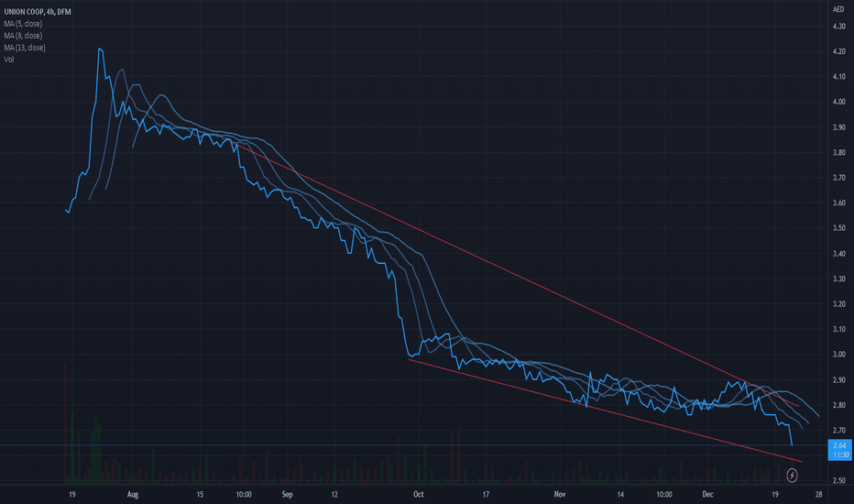Click the Dec label on the time axis
Image resolution: width=854 pixels, height=504 pixels.
pos(707,494)
